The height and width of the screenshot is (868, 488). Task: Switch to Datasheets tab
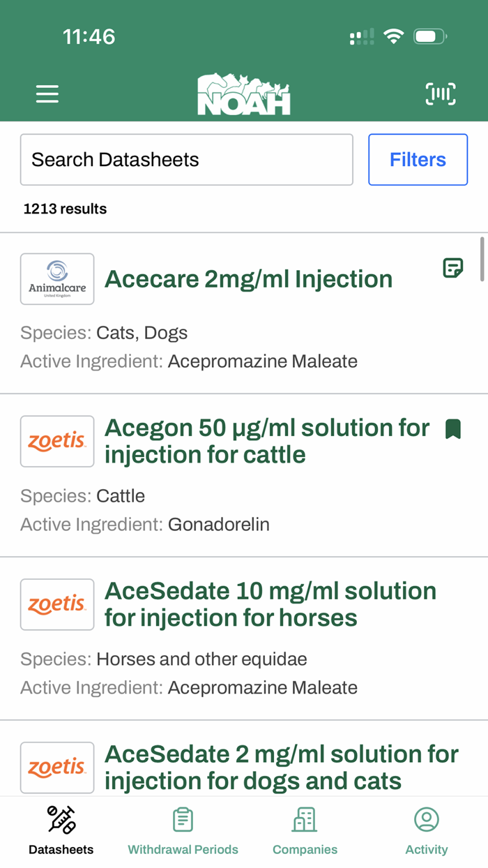coord(61,830)
